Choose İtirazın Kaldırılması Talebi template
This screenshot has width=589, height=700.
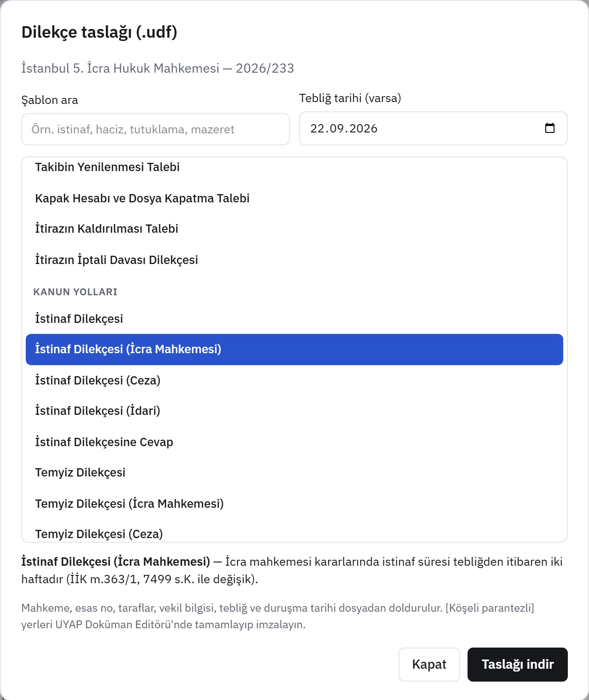(x=294, y=229)
